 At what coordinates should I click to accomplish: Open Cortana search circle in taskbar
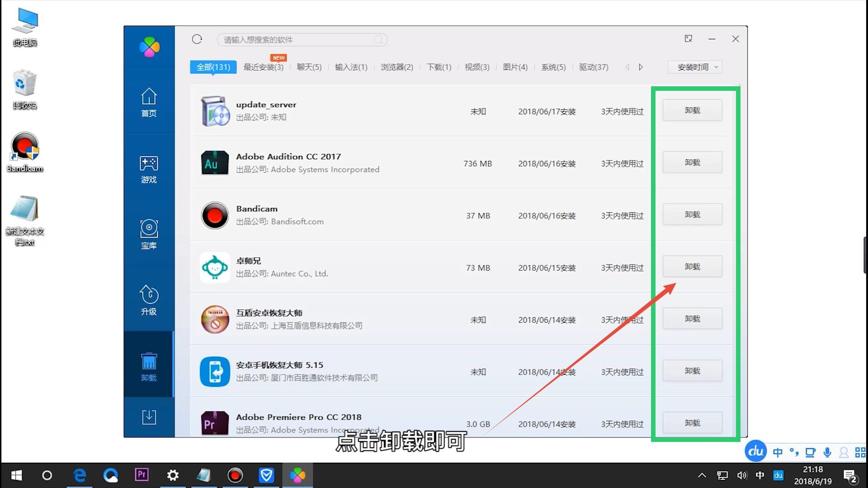click(47, 475)
